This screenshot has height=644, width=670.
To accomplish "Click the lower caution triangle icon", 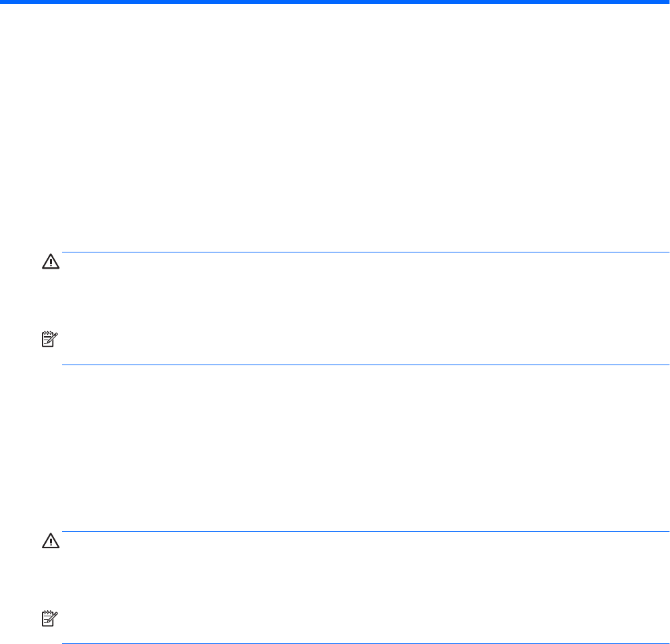I will 51,541.
